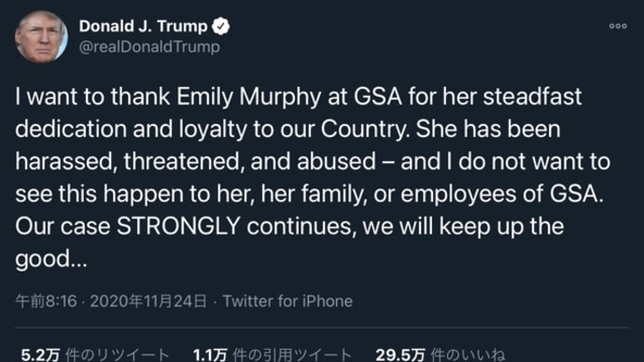644x362 pixels.
Task: View the 29.5万 likes count
Action: coord(400,355)
